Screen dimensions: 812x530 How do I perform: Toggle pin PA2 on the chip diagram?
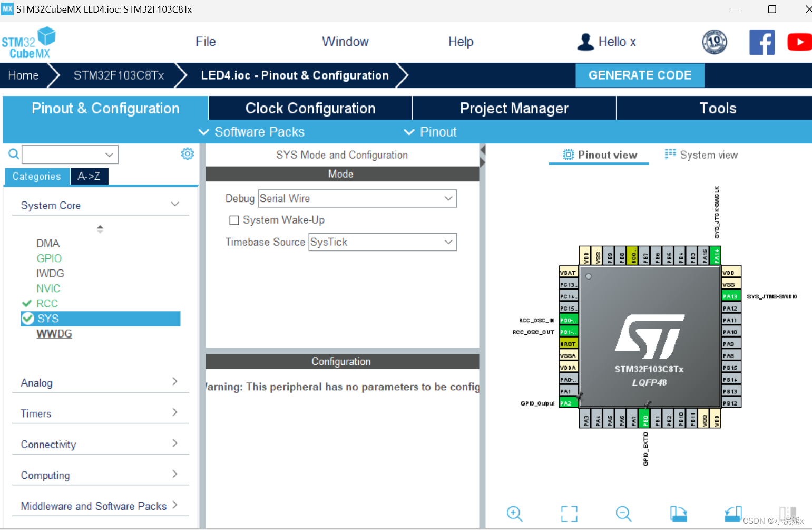click(x=569, y=403)
